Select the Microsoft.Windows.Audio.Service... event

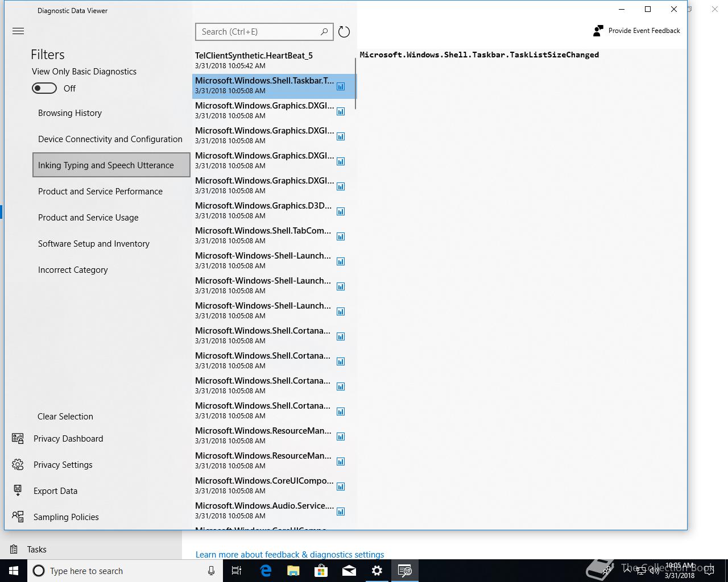(x=274, y=510)
